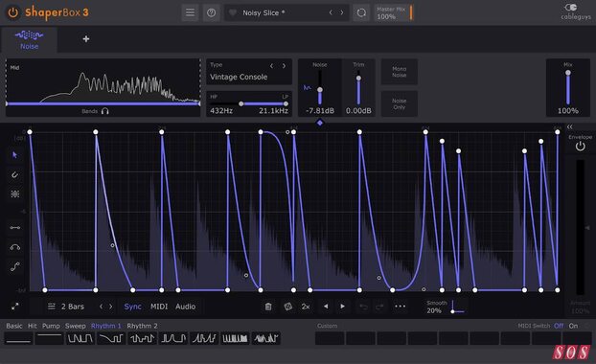
Task: Switch to Sync trigger mode
Action: coord(132,307)
